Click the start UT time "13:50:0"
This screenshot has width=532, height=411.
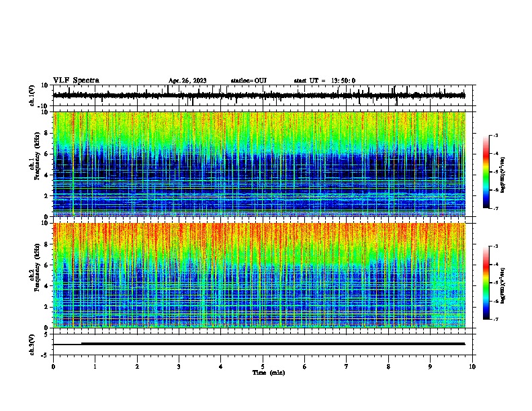(343, 81)
